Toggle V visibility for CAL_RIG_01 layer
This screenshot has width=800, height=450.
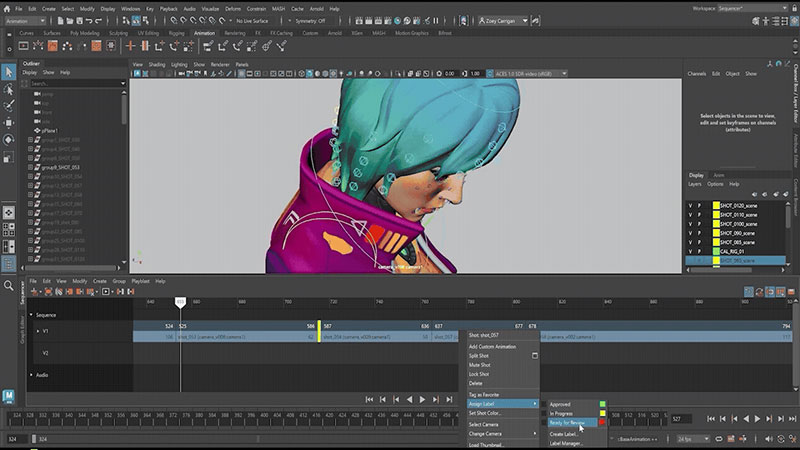(690, 252)
